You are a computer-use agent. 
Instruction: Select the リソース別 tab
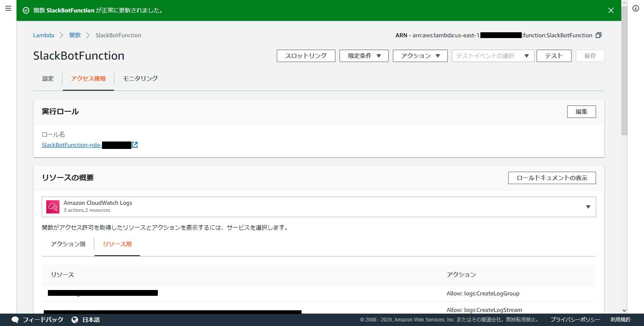click(x=117, y=244)
